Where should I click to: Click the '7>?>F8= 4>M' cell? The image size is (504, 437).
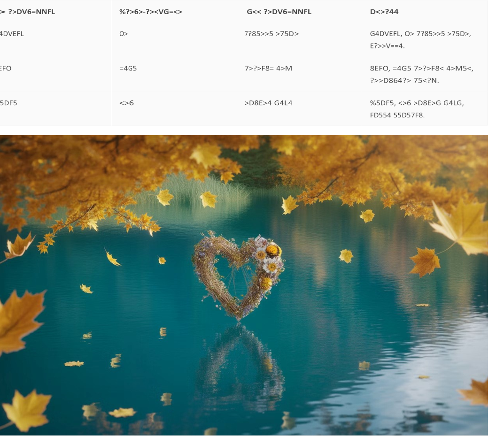[x=268, y=69]
